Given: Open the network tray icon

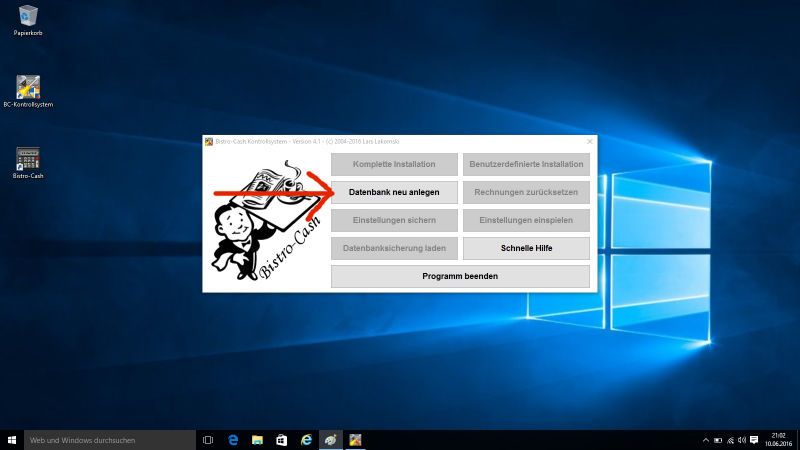Looking at the screenshot, I should pos(730,440).
